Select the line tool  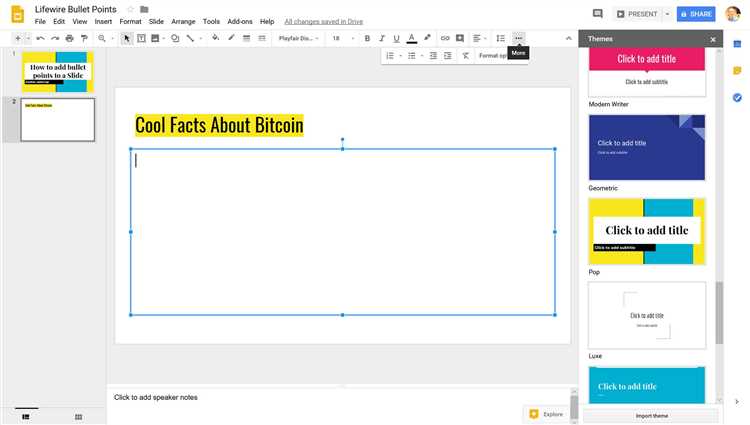tap(190, 38)
